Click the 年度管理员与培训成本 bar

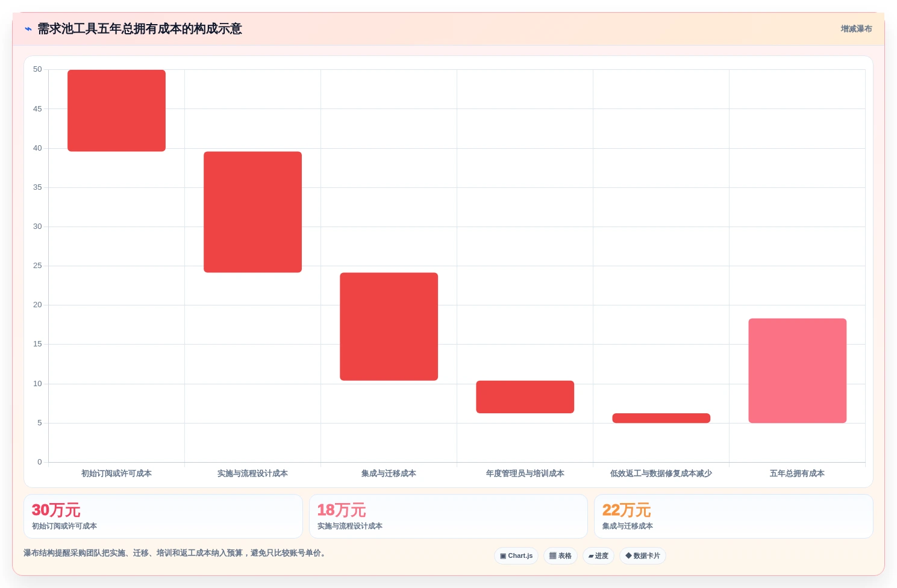pos(525,397)
